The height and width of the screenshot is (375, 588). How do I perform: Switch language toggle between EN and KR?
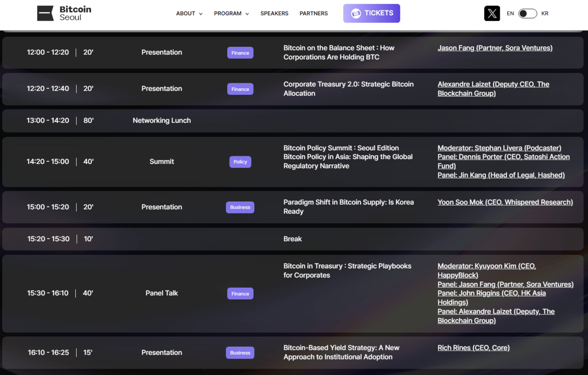527,14
